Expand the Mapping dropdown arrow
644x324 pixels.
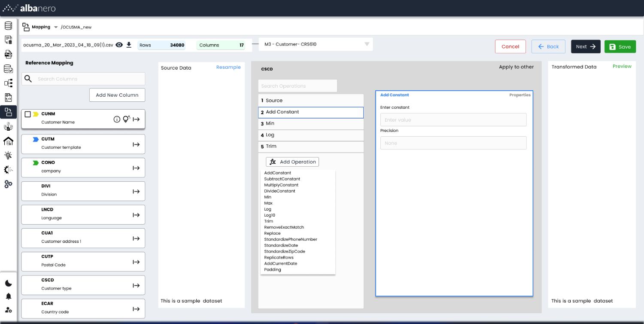(56, 27)
